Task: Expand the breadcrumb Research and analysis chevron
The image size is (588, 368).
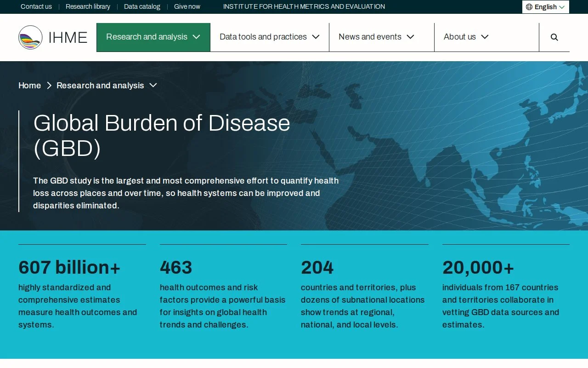Action: (153, 85)
